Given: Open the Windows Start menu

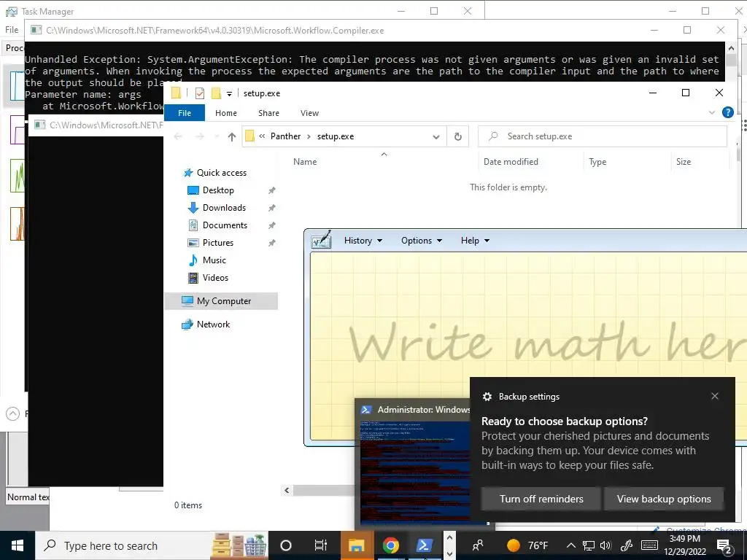Looking at the screenshot, I should point(18,545).
